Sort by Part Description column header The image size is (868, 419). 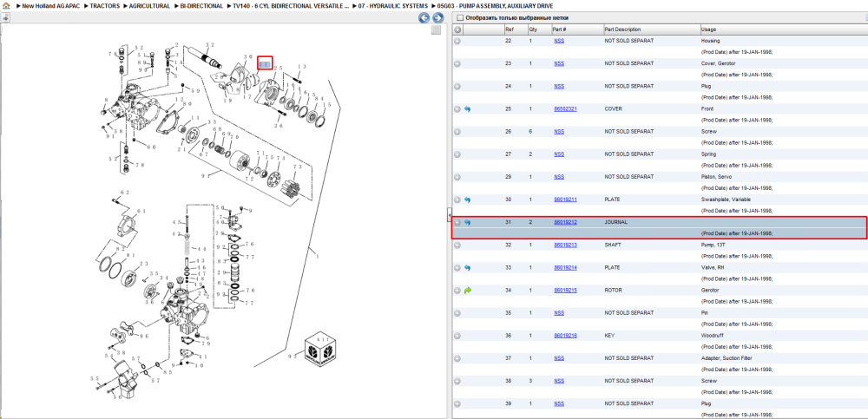[651, 29]
